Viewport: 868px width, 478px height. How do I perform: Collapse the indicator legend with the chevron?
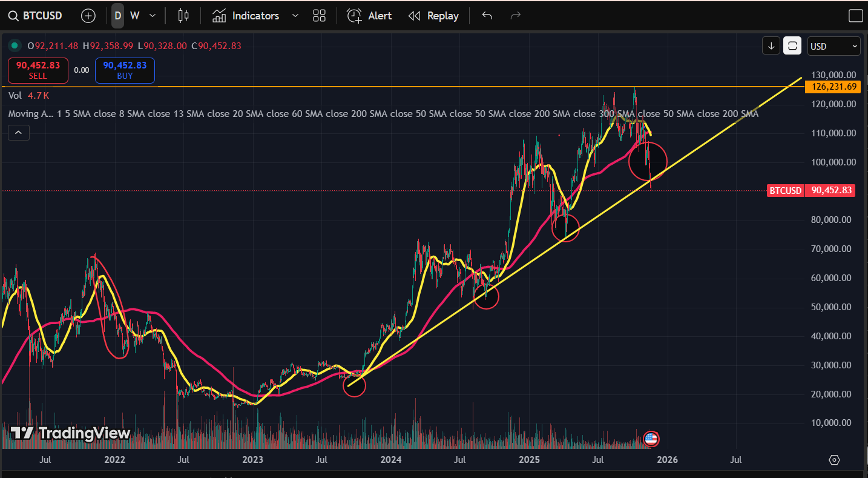[x=19, y=132]
